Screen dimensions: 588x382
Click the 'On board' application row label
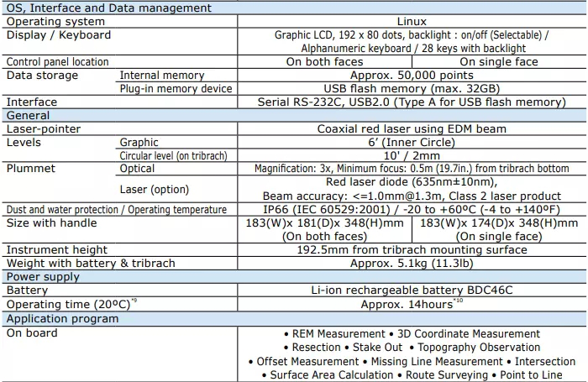pos(32,332)
